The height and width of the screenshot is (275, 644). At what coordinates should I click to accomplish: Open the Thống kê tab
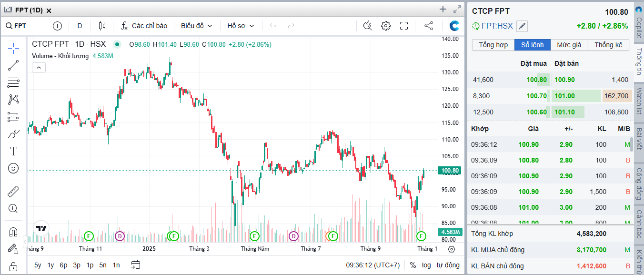point(608,45)
